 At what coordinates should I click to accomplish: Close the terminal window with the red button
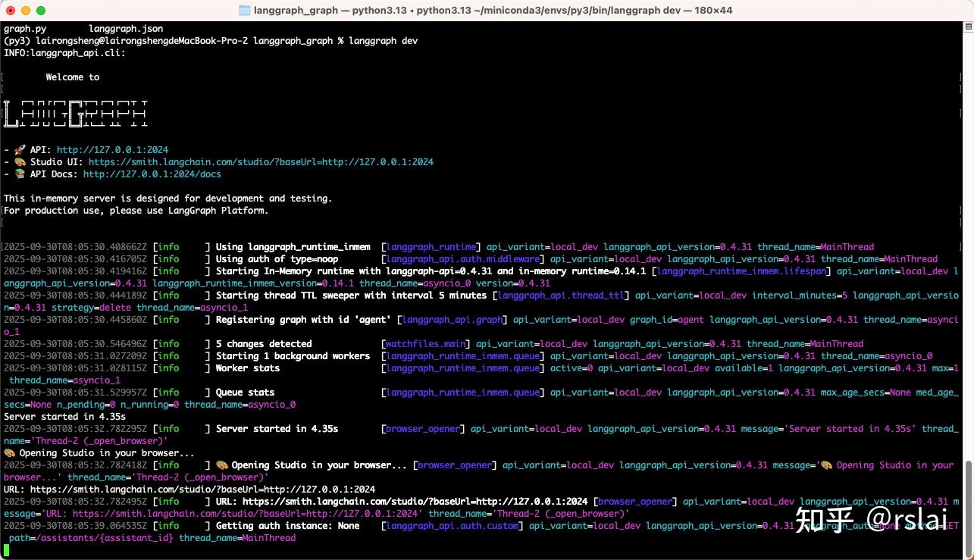coord(11,11)
